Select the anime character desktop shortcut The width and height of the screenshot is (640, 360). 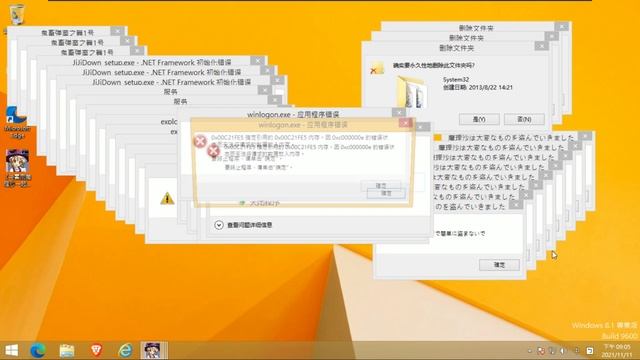point(17,168)
